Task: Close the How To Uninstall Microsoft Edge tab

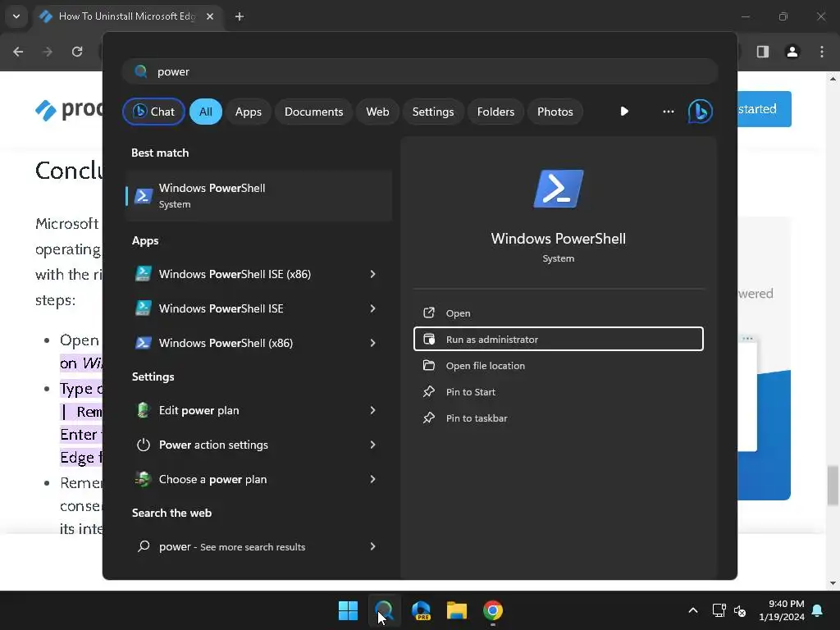Action: (210, 16)
